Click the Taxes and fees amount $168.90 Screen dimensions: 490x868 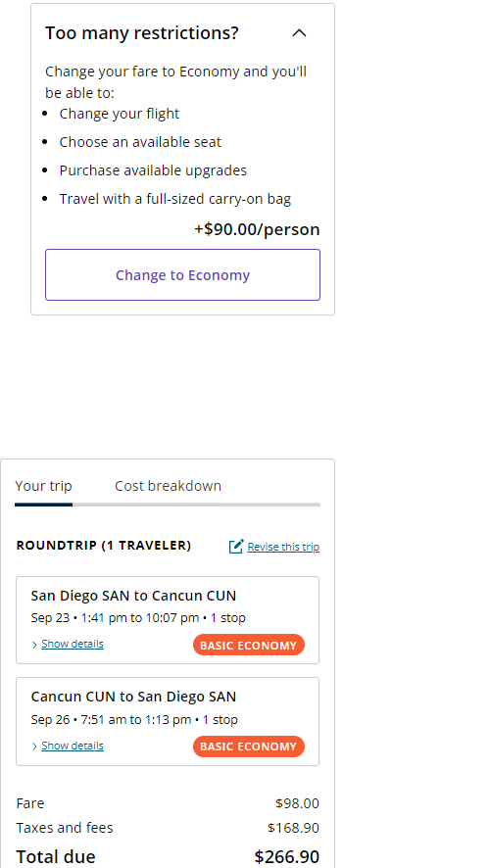293,828
